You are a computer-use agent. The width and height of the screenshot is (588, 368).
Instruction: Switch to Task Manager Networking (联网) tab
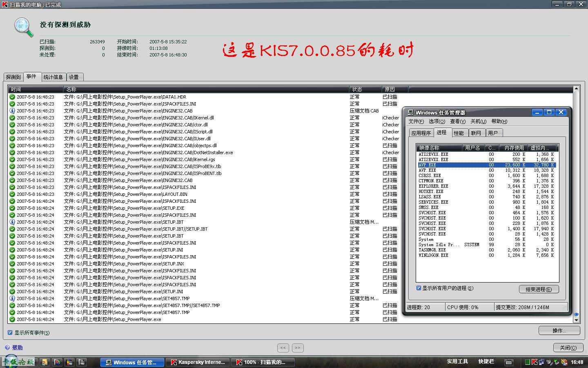[476, 133]
